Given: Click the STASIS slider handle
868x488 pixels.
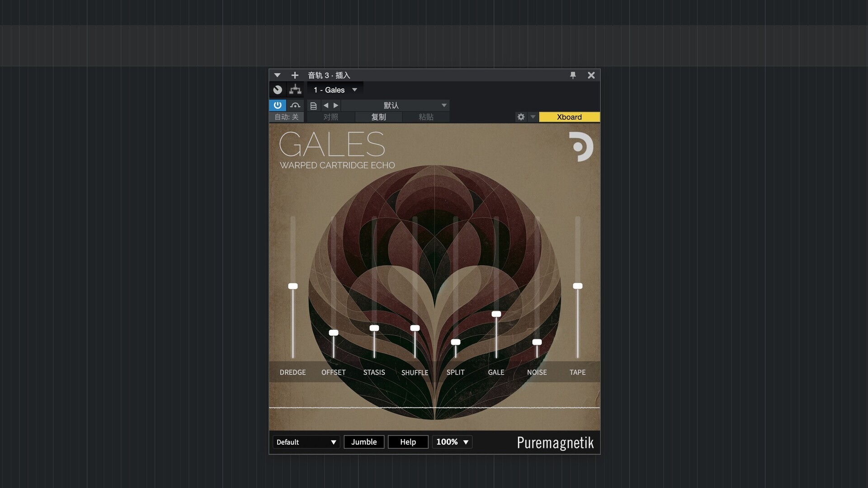Looking at the screenshot, I should tap(374, 328).
